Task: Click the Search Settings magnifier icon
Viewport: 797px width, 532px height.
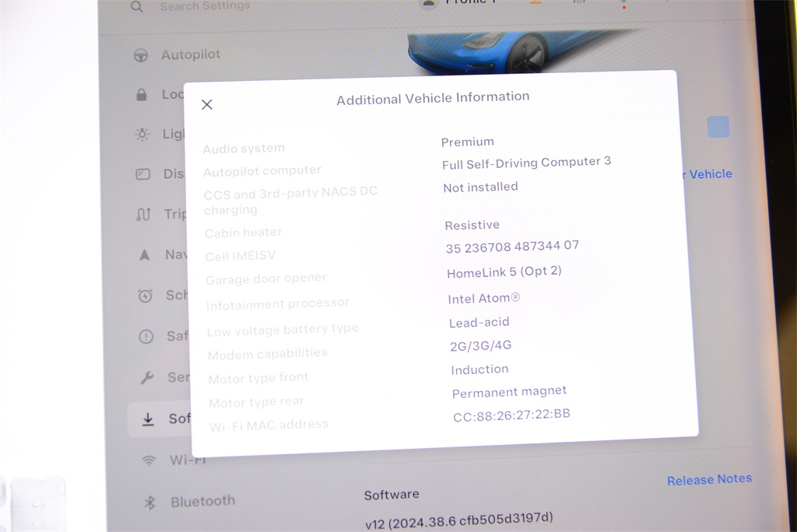Action: (137, 6)
